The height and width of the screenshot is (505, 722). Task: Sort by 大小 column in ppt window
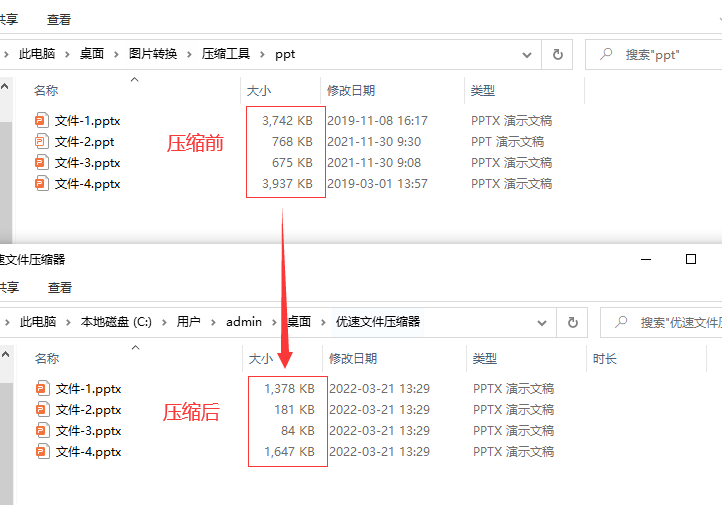click(259, 91)
